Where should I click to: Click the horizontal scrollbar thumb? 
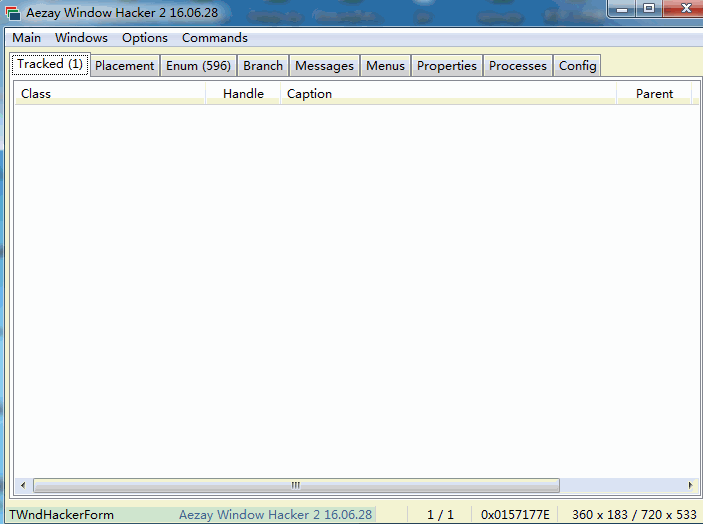[296, 485]
